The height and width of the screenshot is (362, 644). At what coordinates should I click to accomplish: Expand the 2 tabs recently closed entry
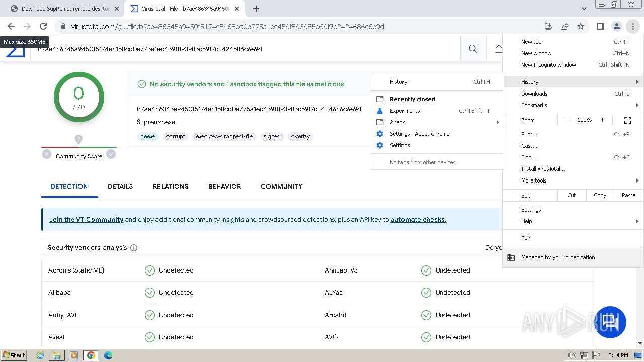437,122
